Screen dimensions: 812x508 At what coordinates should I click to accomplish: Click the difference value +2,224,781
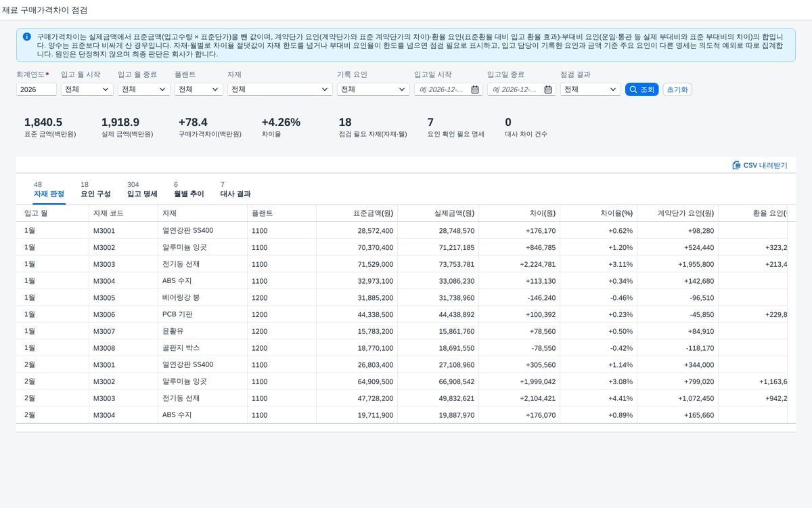pyautogui.click(x=537, y=264)
